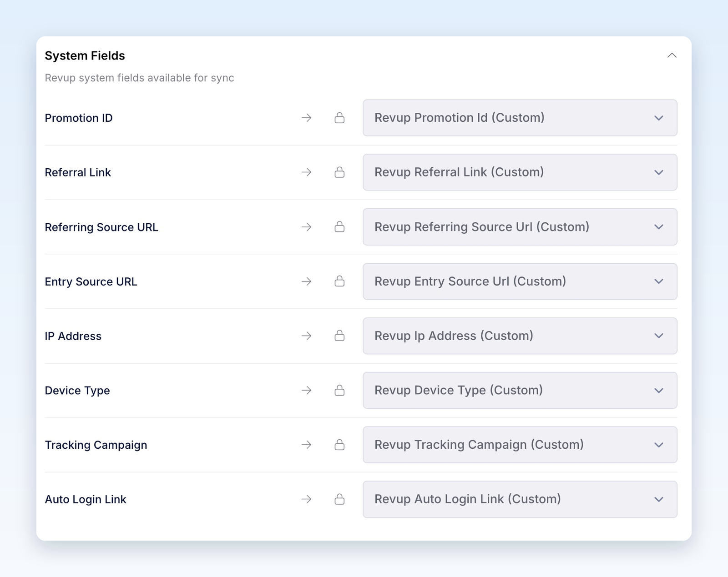Open the Revup Promotion Id dropdown
This screenshot has width=728, height=577.
pos(520,118)
